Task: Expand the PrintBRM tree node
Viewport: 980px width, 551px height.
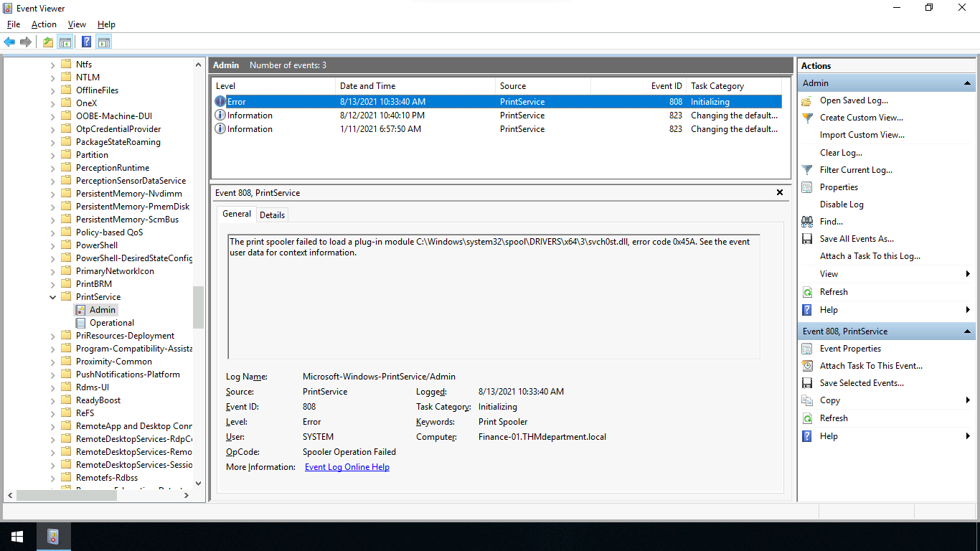Action: click(x=52, y=284)
